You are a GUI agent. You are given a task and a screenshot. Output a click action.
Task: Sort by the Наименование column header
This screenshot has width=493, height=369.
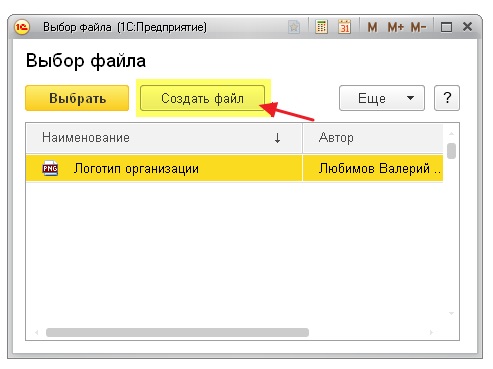[164, 138]
